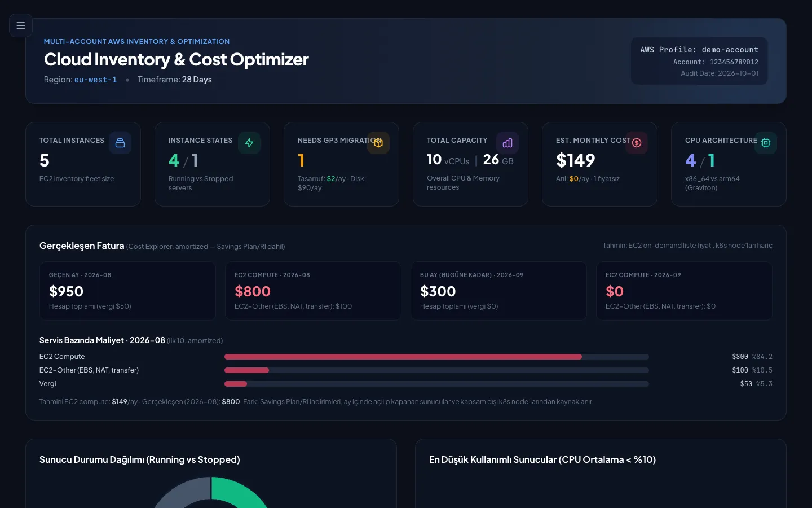Viewport: 812px width, 508px height.
Task: Click the Instance States lightning icon
Action: point(249,143)
